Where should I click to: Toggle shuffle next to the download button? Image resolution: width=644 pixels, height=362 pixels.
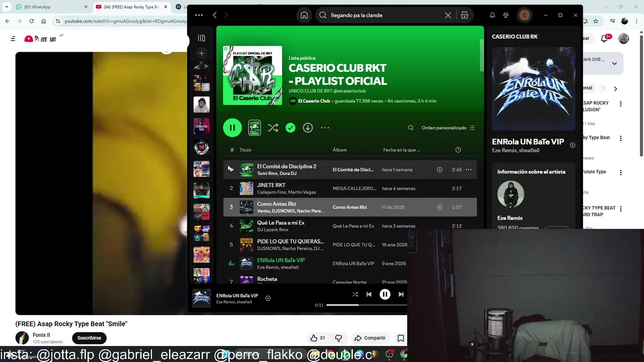(x=273, y=128)
